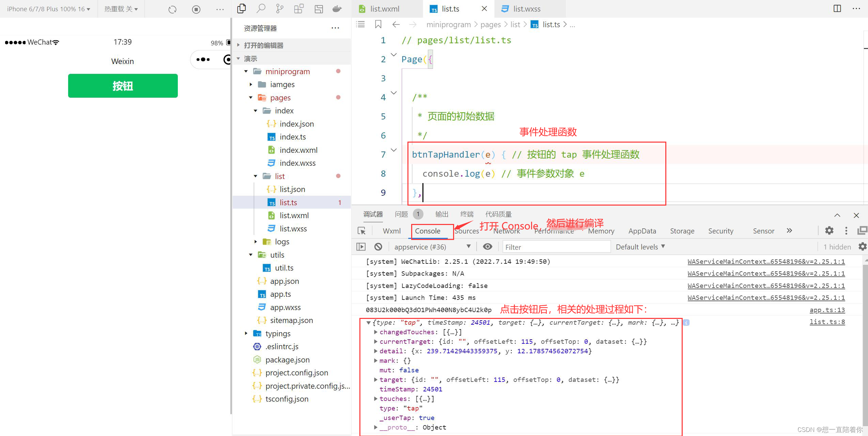This screenshot has width=868, height=436.
Task: Click the clear console icon
Action: tap(378, 247)
